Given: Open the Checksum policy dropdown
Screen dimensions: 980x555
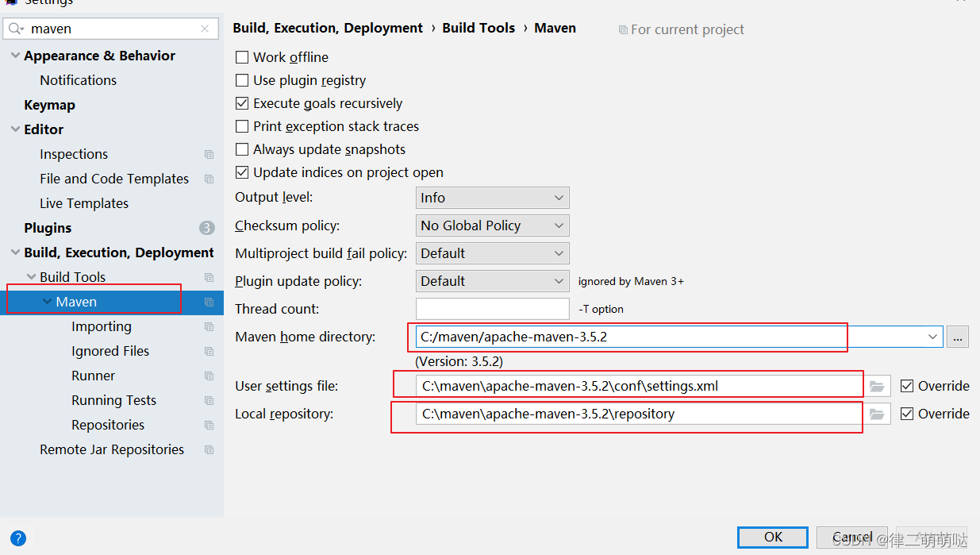Looking at the screenshot, I should coord(492,225).
